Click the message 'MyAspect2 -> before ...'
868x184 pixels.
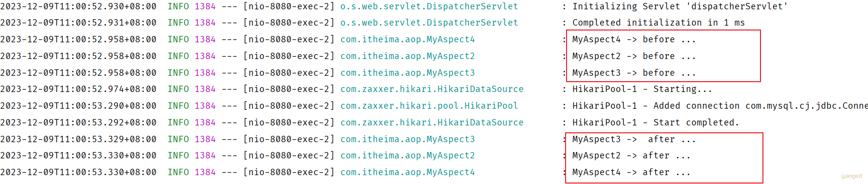tap(634, 56)
